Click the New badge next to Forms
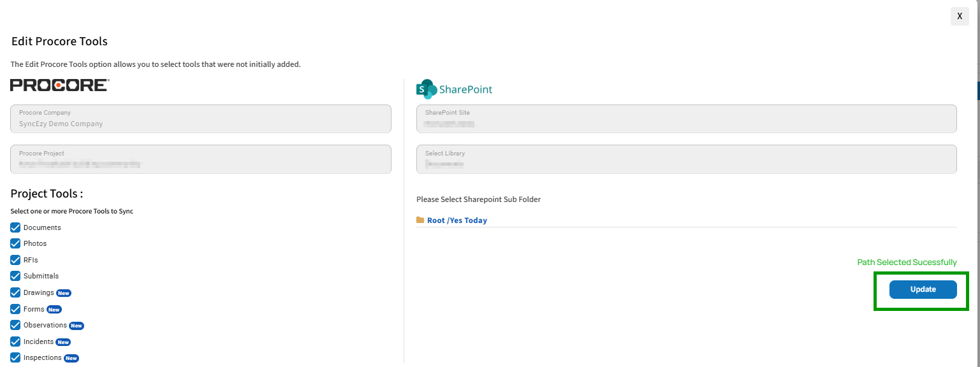Screen dimensions: 980x367 54,310
